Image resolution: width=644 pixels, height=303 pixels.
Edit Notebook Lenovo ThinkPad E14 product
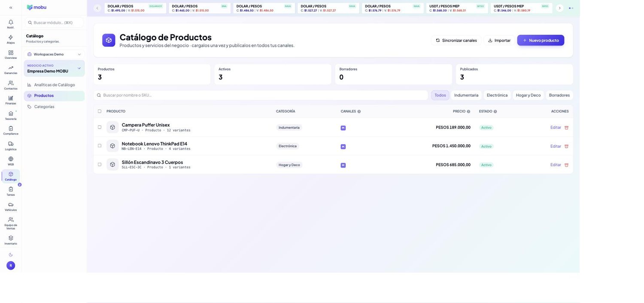click(x=556, y=146)
